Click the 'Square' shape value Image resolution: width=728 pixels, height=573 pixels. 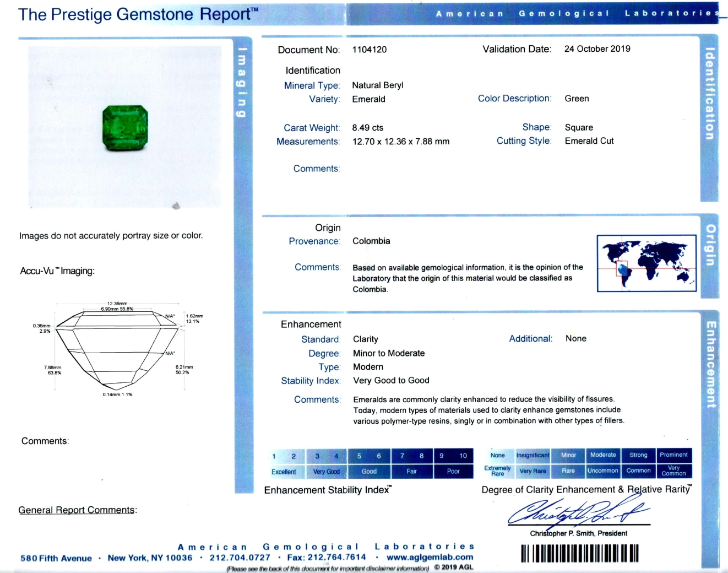coord(579,127)
